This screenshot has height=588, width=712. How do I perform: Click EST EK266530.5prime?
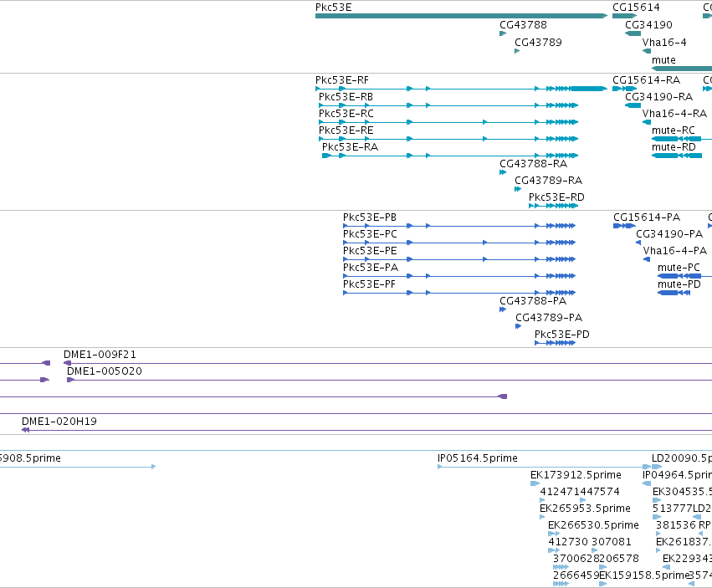(593, 525)
